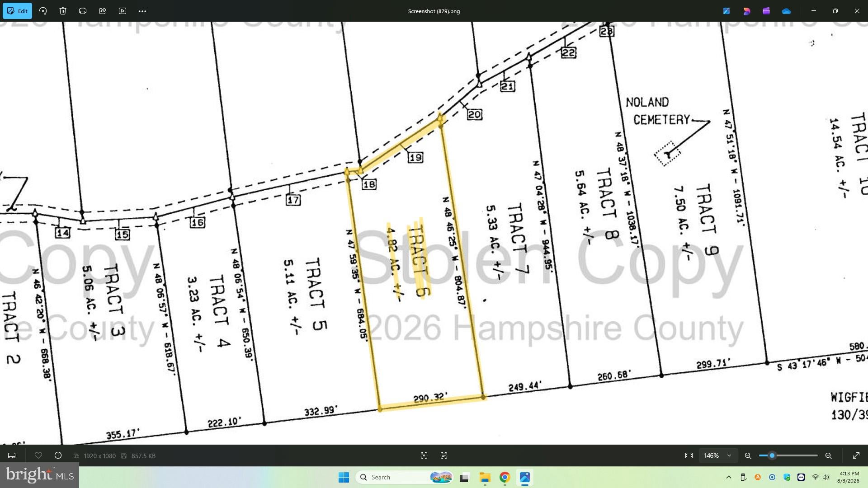Image resolution: width=868 pixels, height=488 pixels.
Task: Open Microsoft Designer icon in title bar
Action: coord(746,11)
